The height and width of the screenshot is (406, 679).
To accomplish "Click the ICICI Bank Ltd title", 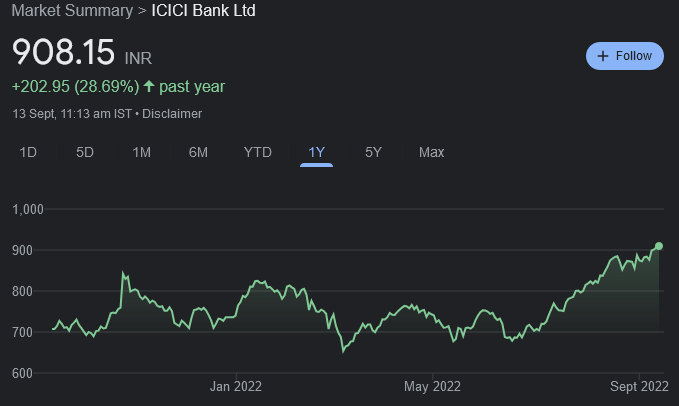I will coord(203,11).
